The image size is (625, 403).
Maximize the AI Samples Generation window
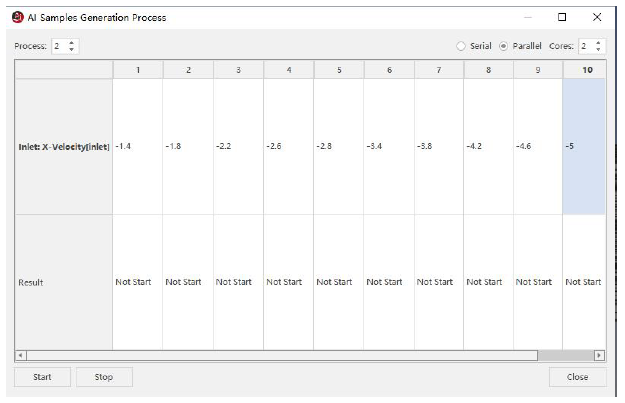coord(562,17)
